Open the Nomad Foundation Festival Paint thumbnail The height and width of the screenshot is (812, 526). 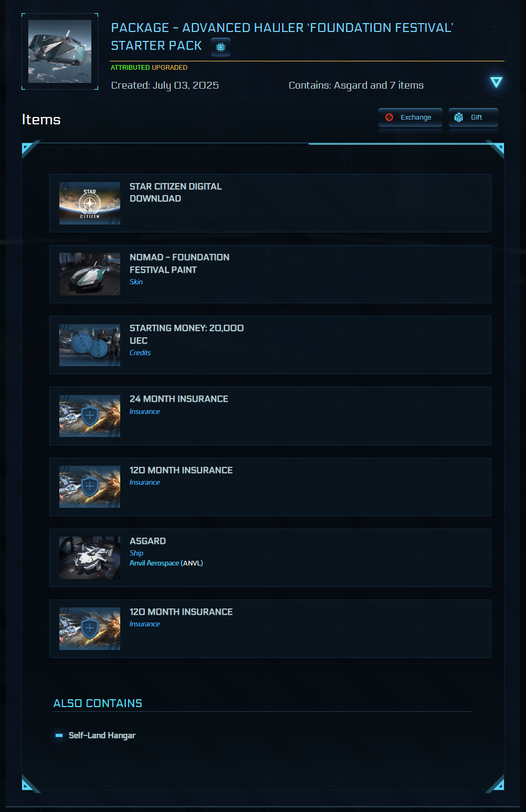point(90,274)
